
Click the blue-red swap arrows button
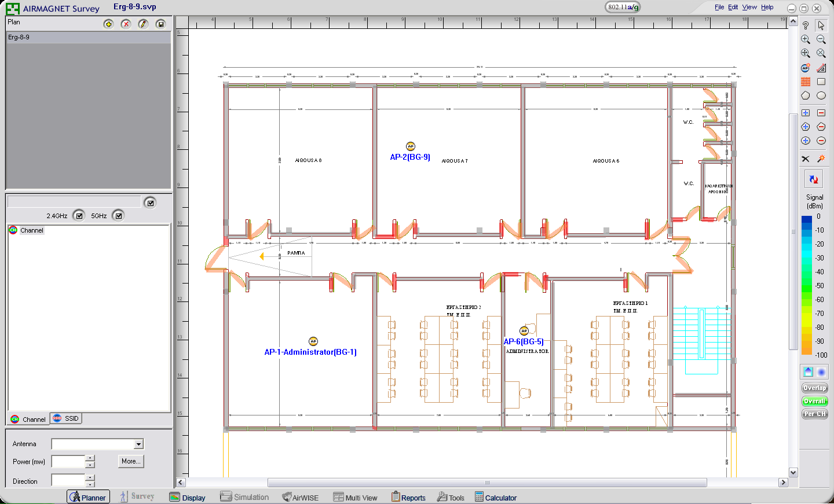pyautogui.click(x=814, y=179)
